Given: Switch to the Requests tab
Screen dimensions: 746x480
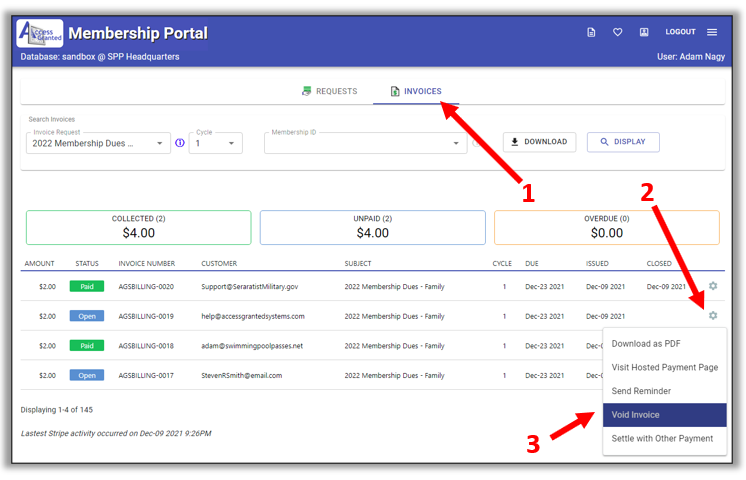Looking at the screenshot, I should (x=329, y=91).
